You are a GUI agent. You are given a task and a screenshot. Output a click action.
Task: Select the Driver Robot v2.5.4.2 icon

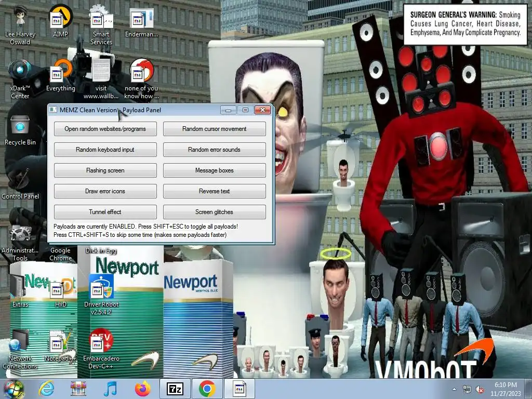(x=101, y=295)
